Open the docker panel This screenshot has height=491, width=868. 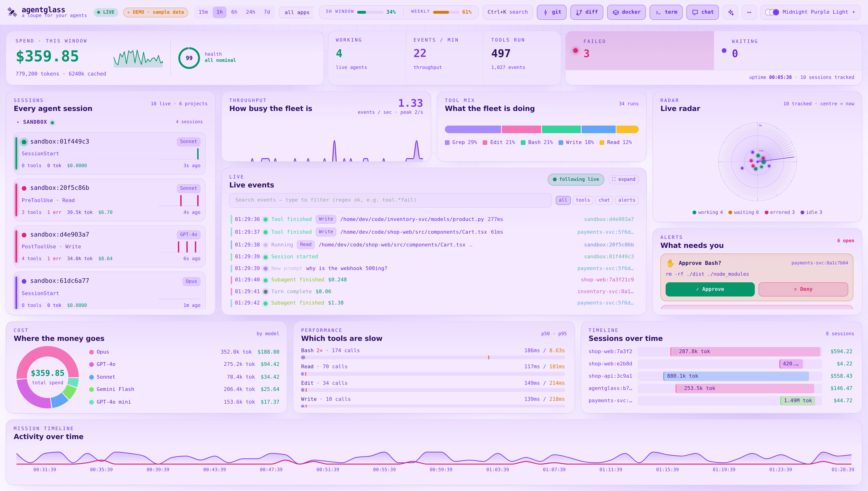coord(626,12)
